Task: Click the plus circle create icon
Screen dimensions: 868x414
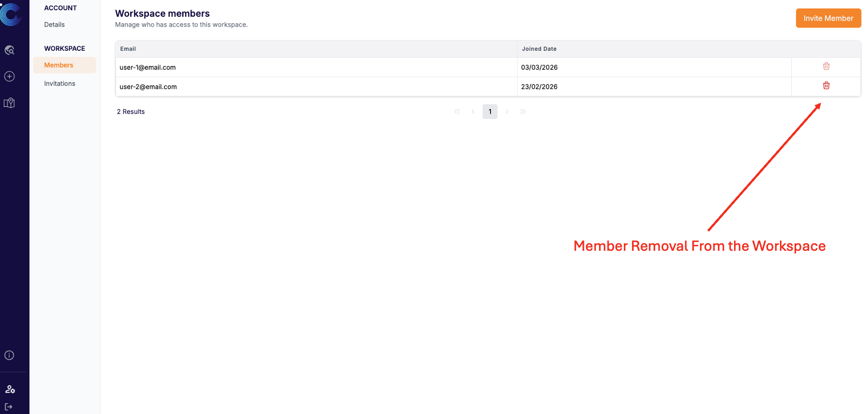Action: tap(9, 76)
